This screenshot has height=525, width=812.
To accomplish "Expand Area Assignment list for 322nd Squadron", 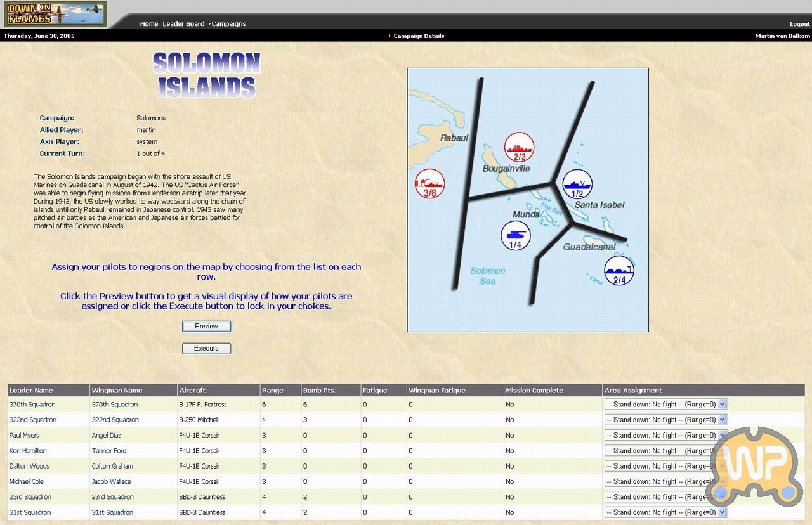I will pyautogui.click(x=665, y=420).
